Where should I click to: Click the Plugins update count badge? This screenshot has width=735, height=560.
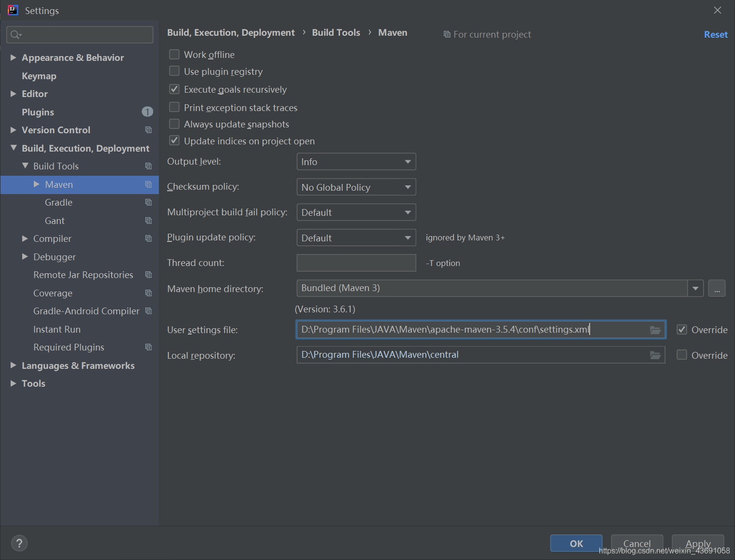click(147, 112)
